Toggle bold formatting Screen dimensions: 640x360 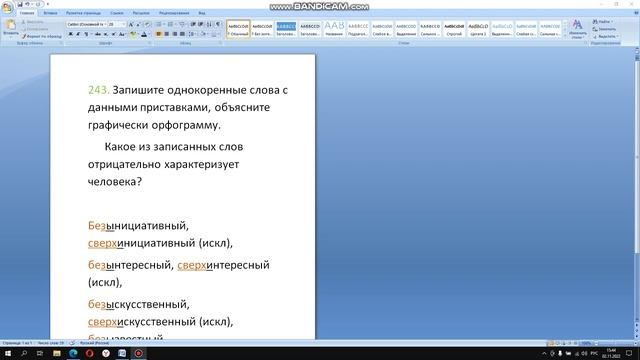click(x=71, y=34)
